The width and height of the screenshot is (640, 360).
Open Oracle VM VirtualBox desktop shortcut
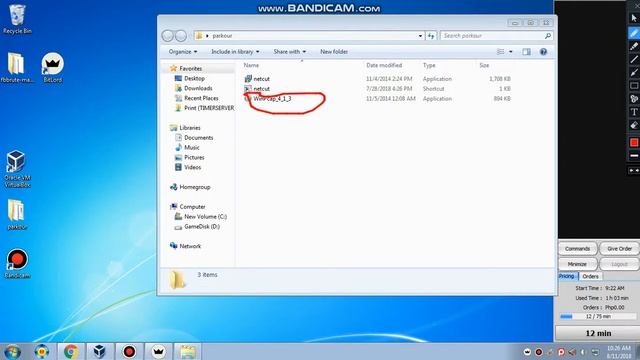(17, 169)
